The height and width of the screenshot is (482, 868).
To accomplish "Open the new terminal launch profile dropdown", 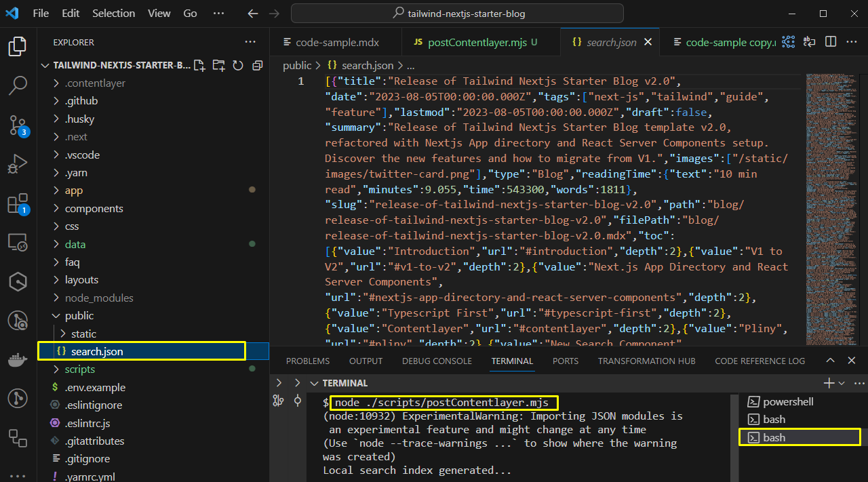I will point(842,383).
